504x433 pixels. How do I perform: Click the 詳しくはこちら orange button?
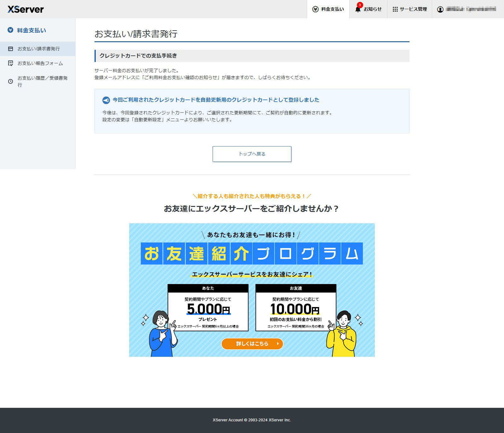click(252, 344)
